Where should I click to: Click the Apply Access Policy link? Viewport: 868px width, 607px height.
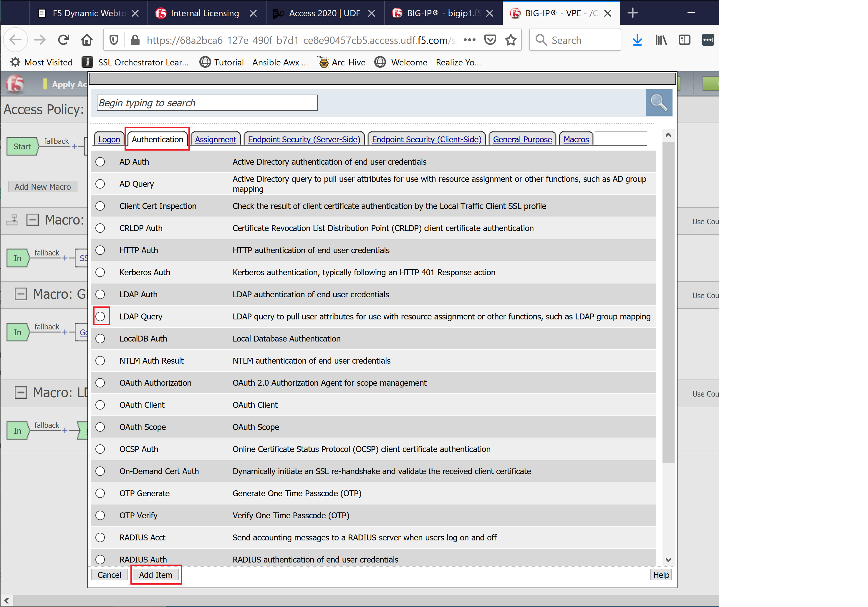pyautogui.click(x=69, y=84)
